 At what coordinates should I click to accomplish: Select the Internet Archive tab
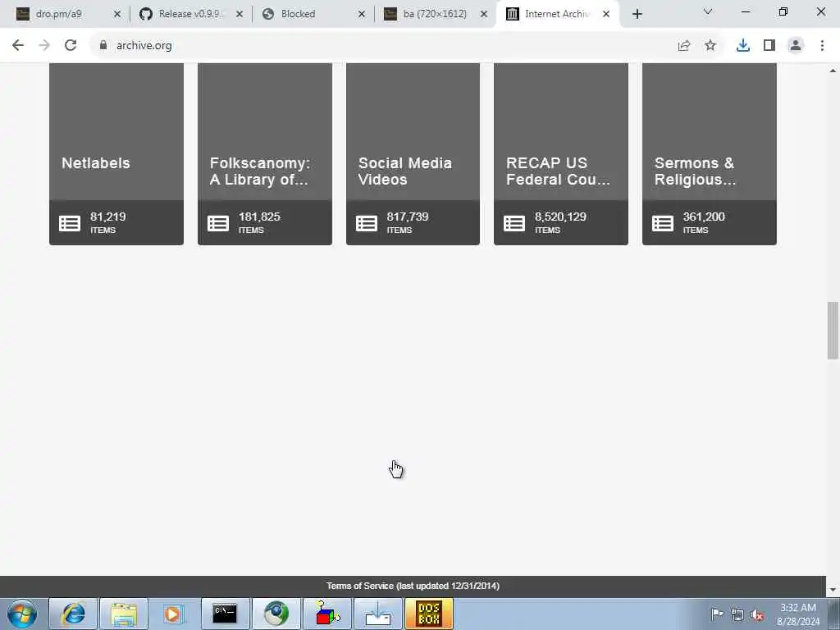pyautogui.click(x=557, y=14)
